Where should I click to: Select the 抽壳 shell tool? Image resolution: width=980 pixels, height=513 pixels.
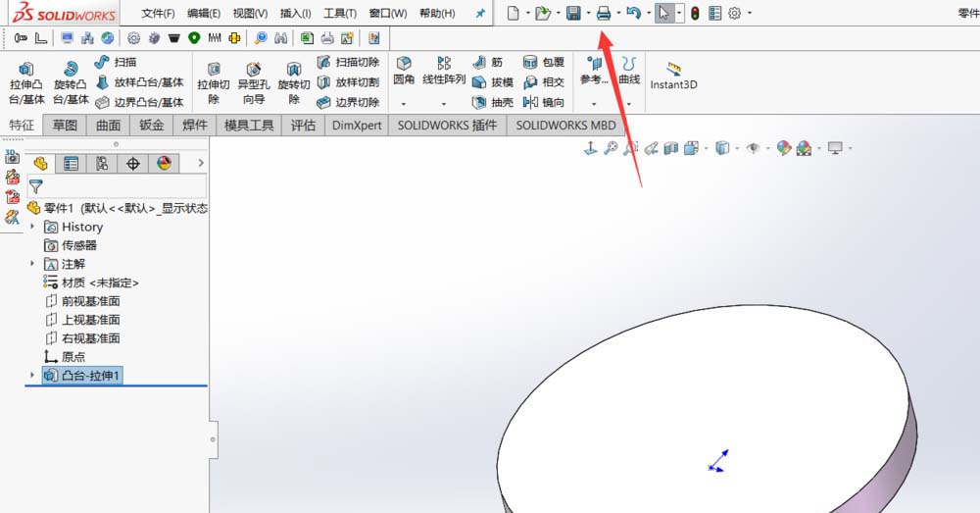tap(493, 102)
